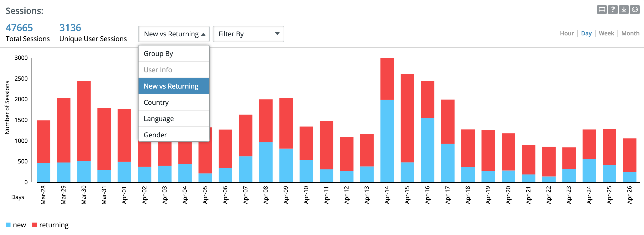Click the Mar-28 x-axis label

tap(43, 195)
